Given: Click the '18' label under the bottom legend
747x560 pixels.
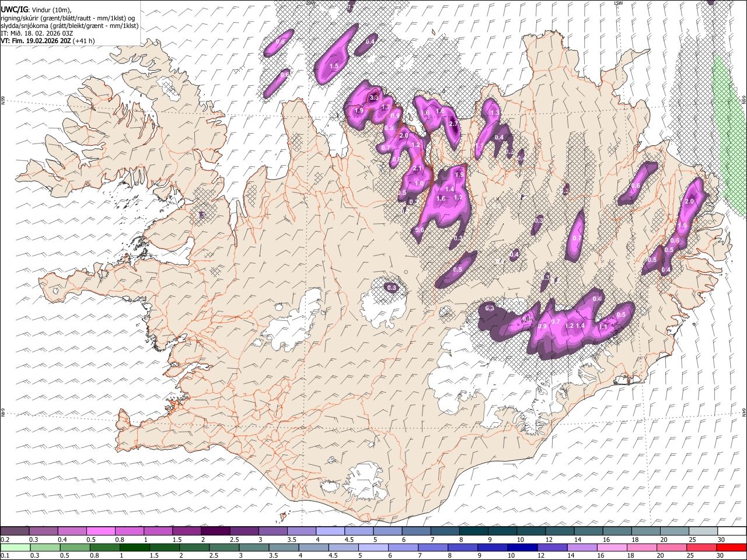Looking at the screenshot, I should click(631, 556).
